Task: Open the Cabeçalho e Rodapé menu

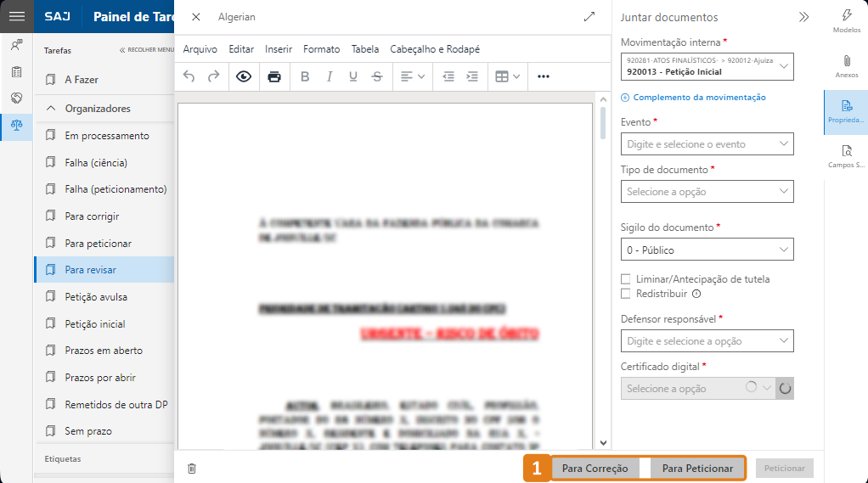Action: tap(435, 49)
